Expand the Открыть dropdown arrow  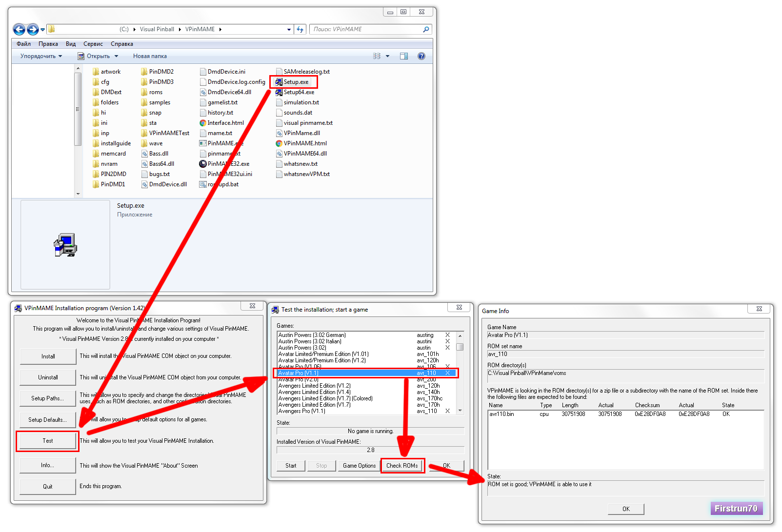117,56
